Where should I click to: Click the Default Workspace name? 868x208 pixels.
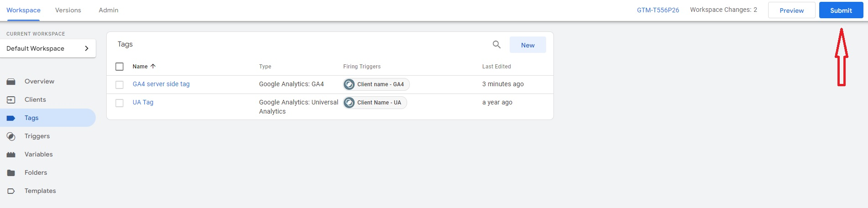tap(35, 48)
